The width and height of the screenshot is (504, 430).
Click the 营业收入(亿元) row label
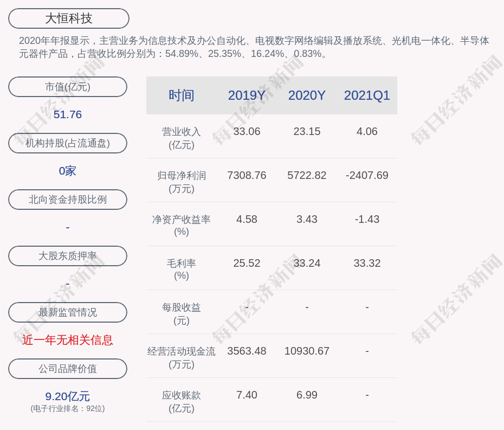[x=181, y=138]
